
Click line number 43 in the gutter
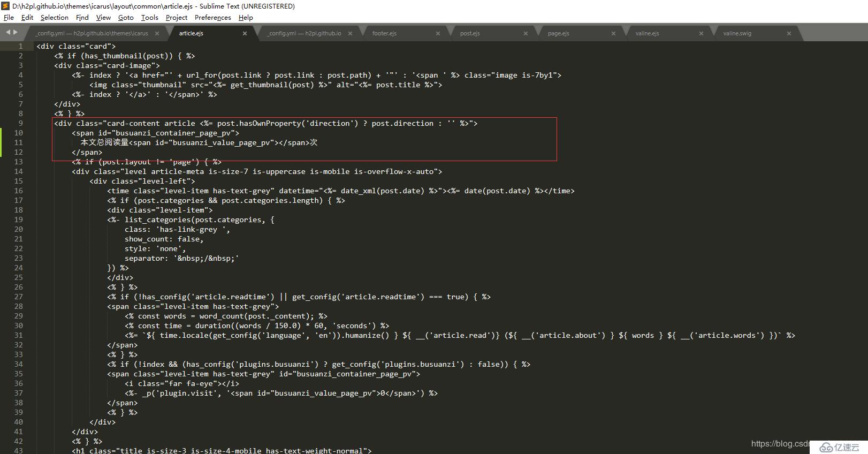coord(18,450)
